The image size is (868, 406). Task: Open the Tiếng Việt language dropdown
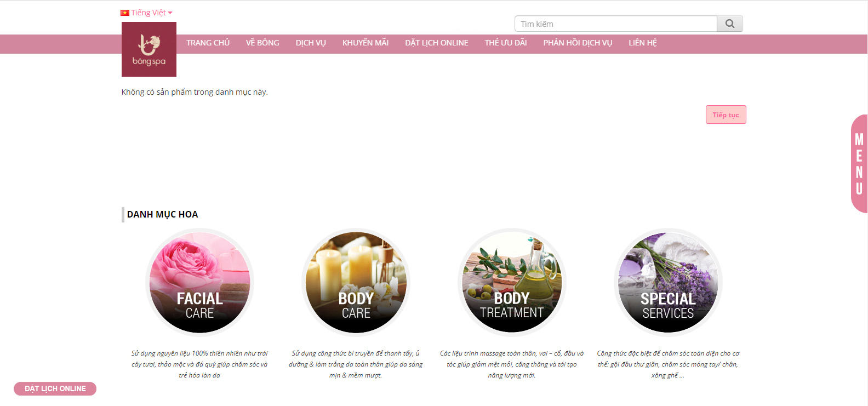click(x=146, y=13)
